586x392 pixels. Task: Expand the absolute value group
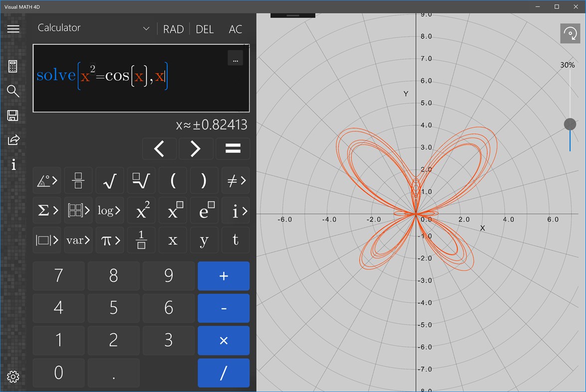47,240
